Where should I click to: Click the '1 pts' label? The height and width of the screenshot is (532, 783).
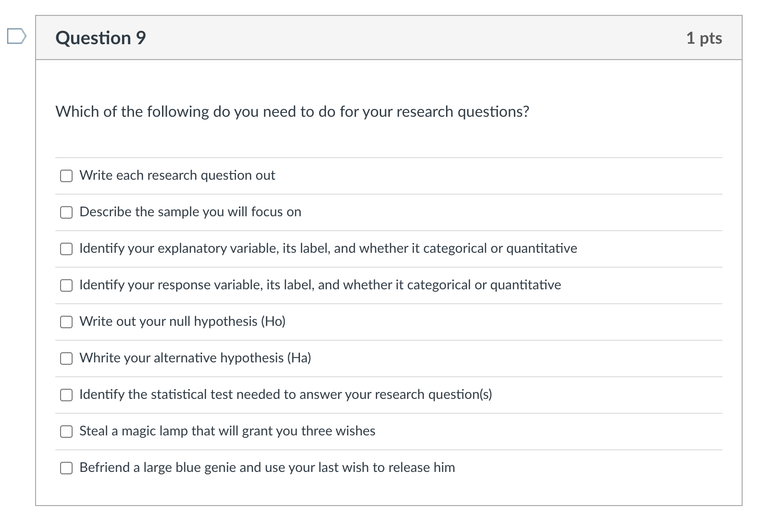coord(704,38)
